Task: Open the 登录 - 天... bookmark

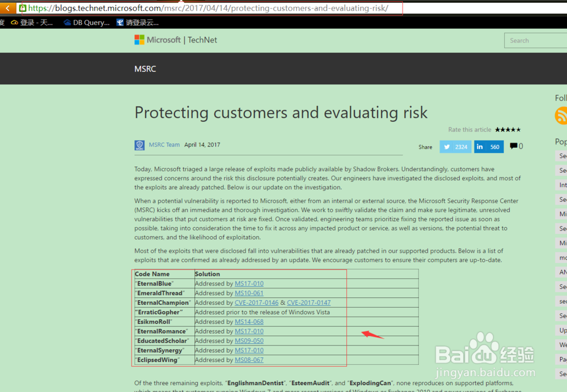Action: (32, 23)
